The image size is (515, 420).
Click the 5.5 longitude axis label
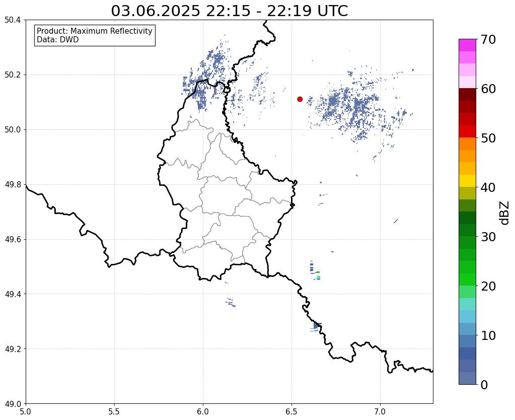[114, 412]
